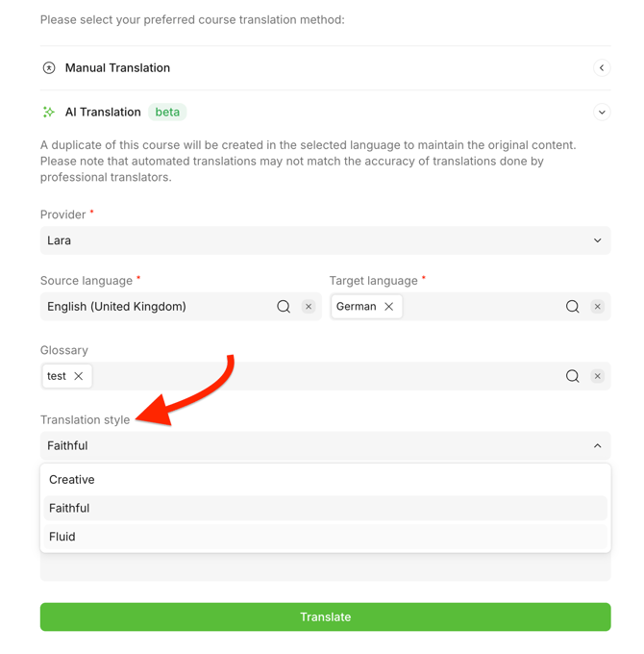The image size is (644, 654).
Task: Collapse the AI Translation section
Action: tap(602, 113)
